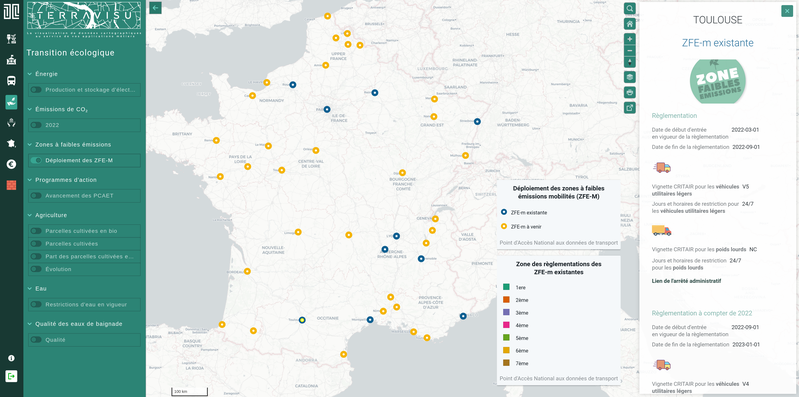Print the current map
The image size is (799, 397).
(630, 92)
